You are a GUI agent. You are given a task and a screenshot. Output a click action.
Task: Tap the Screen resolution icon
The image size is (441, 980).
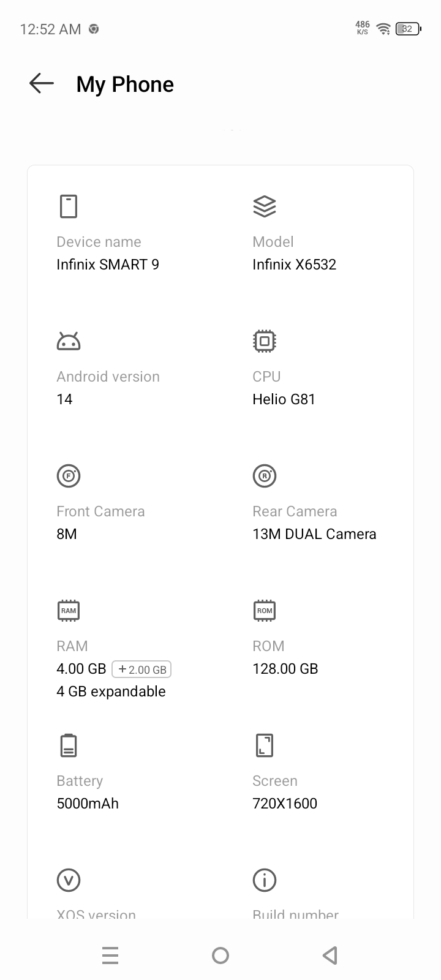coord(265,745)
